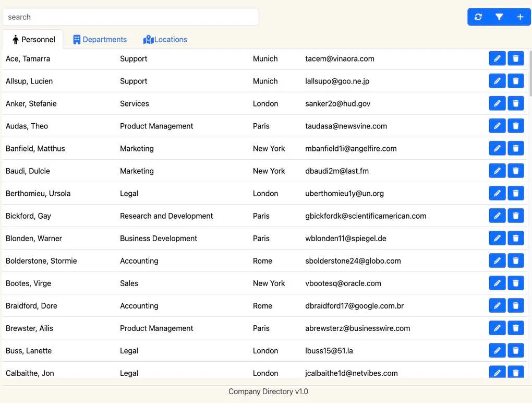Click the refresh icon in the top toolbar
This screenshot has height=403, width=532.
478,17
